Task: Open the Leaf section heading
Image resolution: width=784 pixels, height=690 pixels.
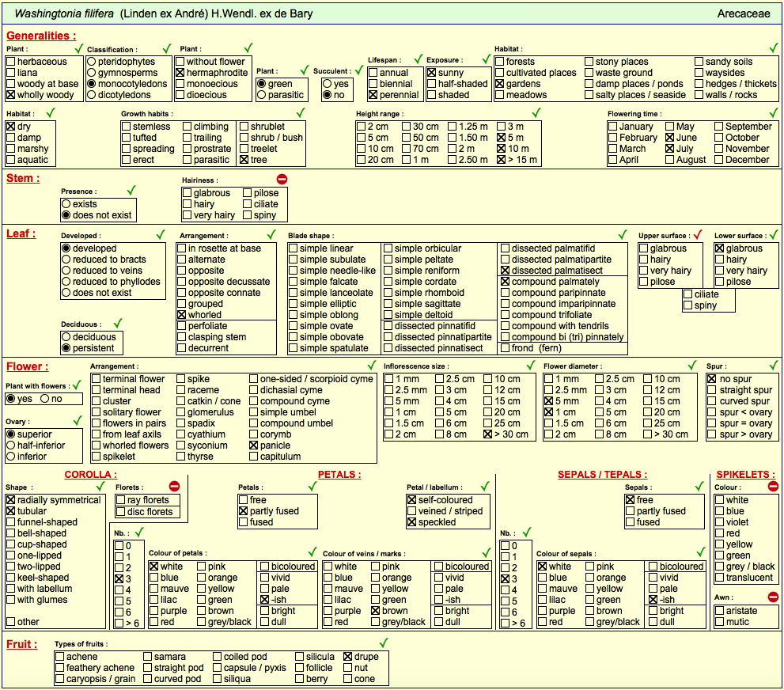Action: pyautogui.click(x=21, y=233)
